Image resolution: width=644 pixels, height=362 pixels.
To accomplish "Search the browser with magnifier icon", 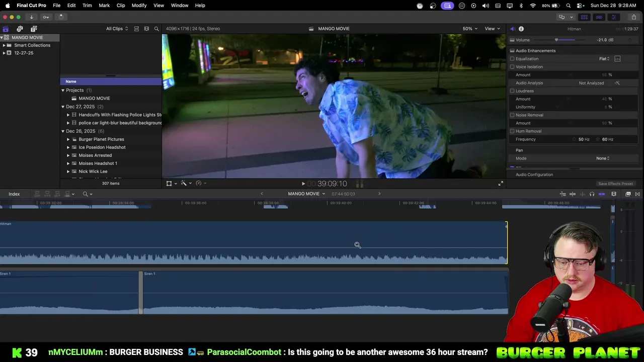I will coord(156,29).
